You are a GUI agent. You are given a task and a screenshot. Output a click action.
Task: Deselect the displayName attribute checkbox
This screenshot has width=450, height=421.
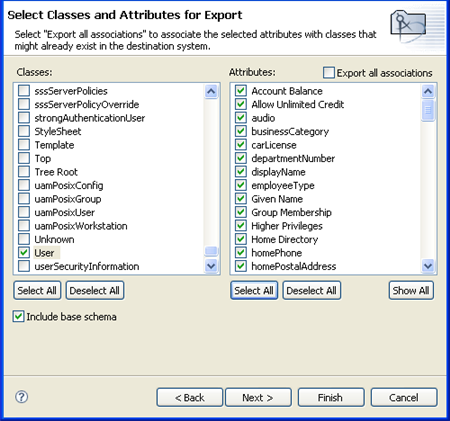click(241, 172)
